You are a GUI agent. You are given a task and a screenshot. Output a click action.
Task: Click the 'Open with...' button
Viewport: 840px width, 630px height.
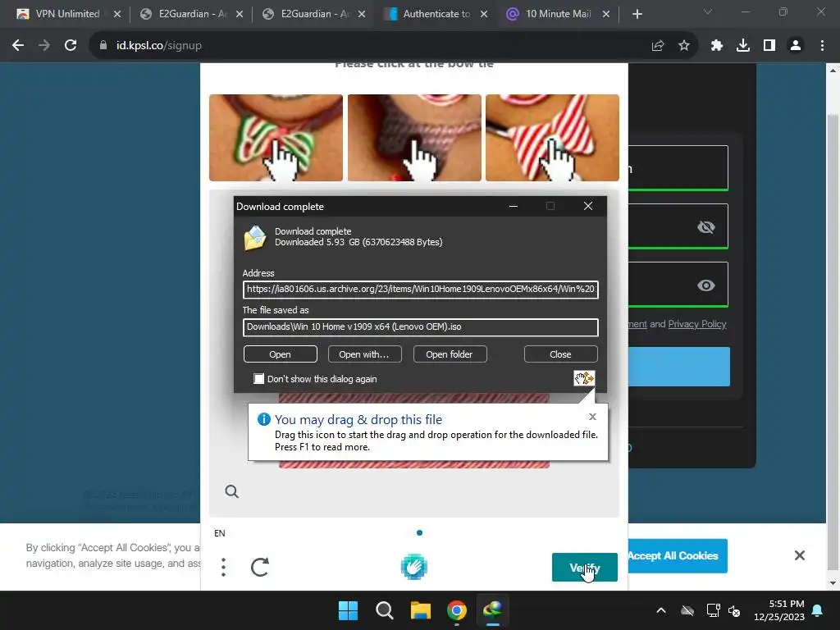[x=364, y=354]
